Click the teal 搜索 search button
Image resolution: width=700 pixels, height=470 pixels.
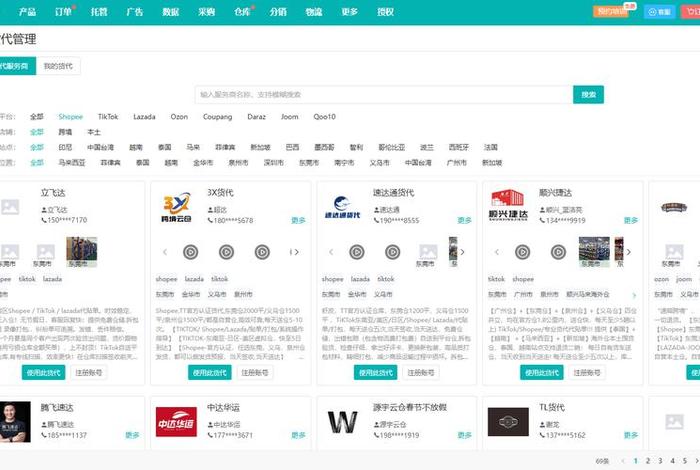pos(588,95)
